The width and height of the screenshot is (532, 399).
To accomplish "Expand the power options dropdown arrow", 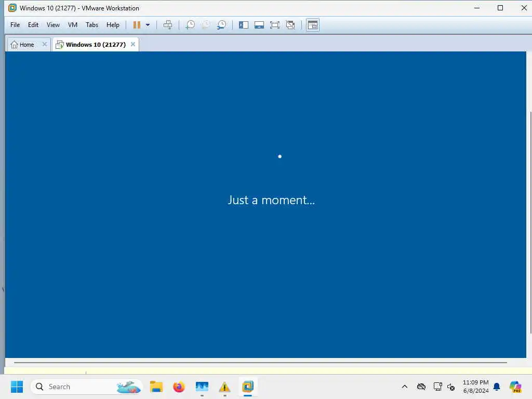I will click(x=148, y=25).
